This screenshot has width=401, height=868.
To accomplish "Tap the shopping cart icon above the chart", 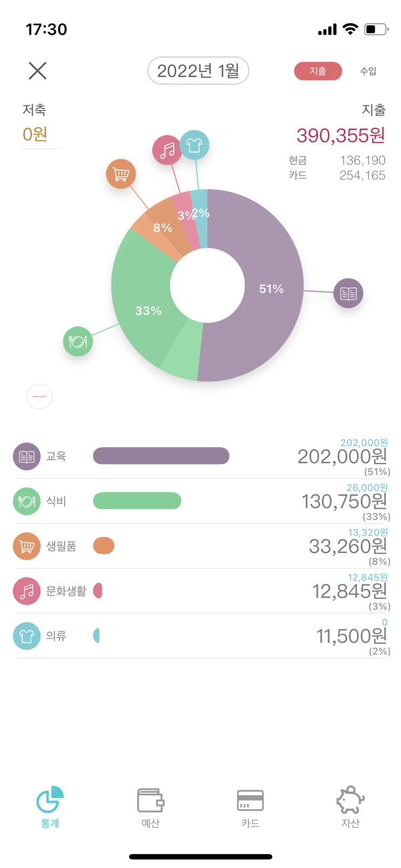I will [x=120, y=174].
